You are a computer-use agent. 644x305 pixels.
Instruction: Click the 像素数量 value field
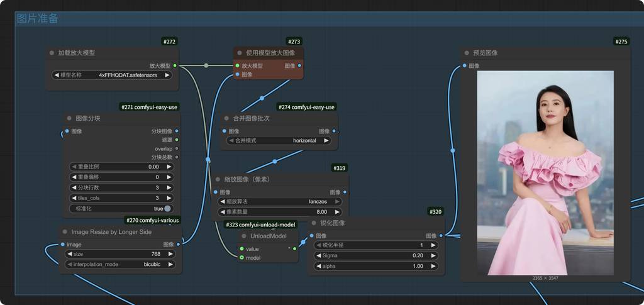click(279, 213)
